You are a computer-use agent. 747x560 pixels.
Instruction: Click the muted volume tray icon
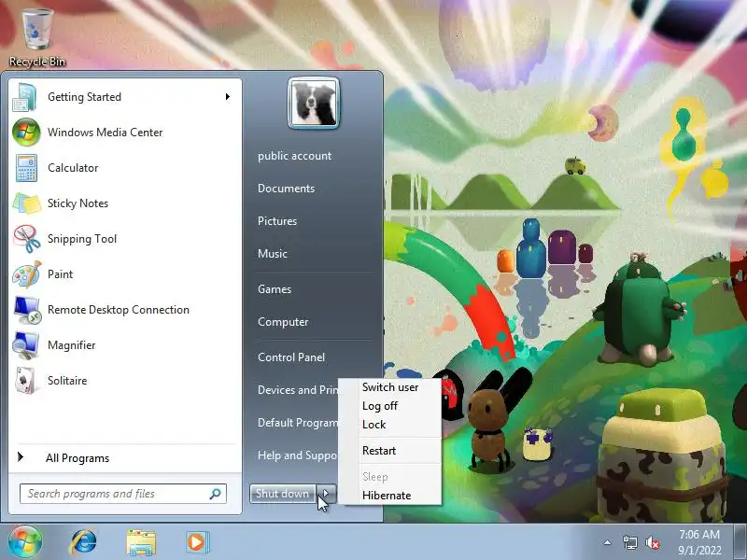click(653, 542)
